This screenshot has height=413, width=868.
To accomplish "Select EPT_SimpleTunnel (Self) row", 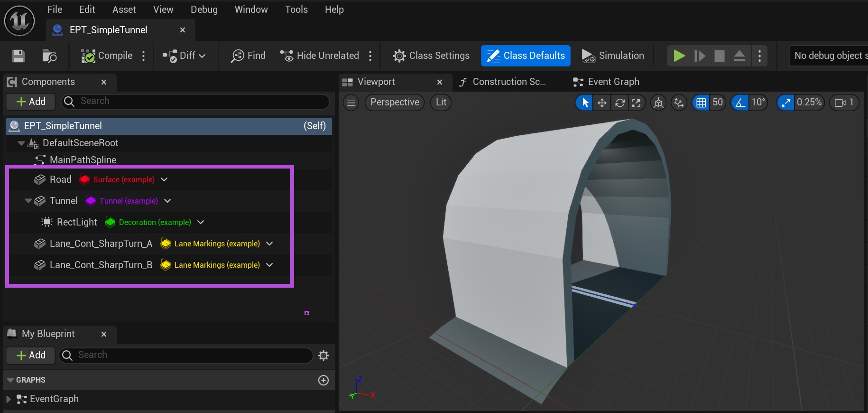I will click(169, 126).
